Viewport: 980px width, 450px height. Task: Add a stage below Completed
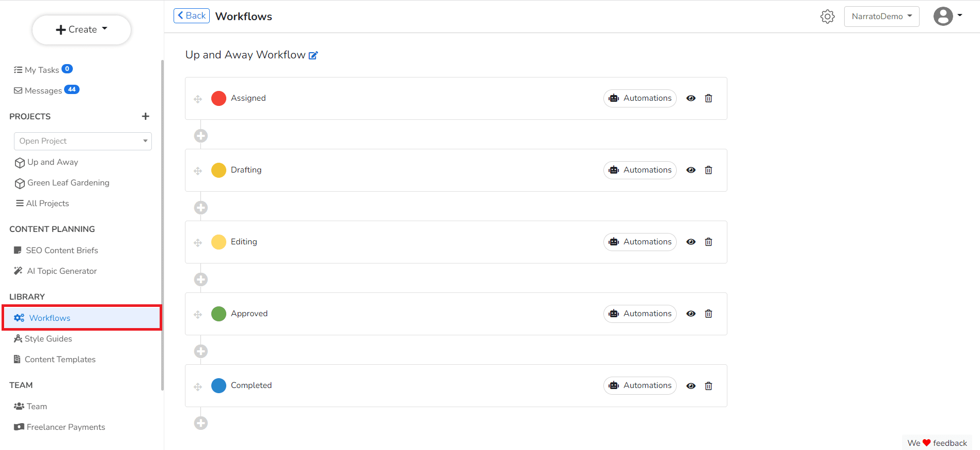(x=201, y=423)
